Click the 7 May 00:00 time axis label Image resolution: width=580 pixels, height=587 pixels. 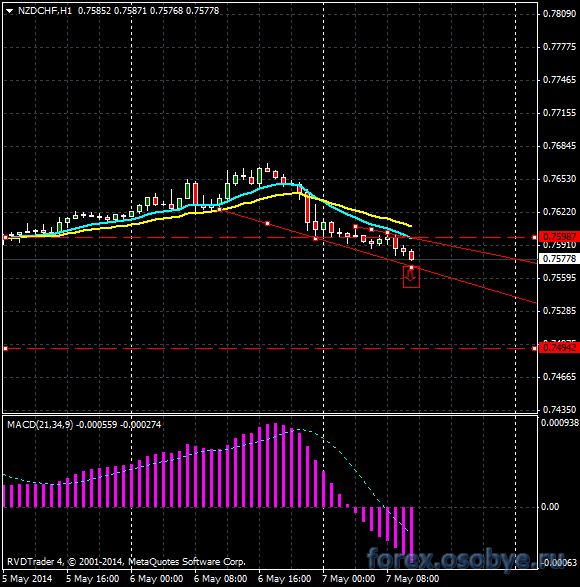click(348, 579)
